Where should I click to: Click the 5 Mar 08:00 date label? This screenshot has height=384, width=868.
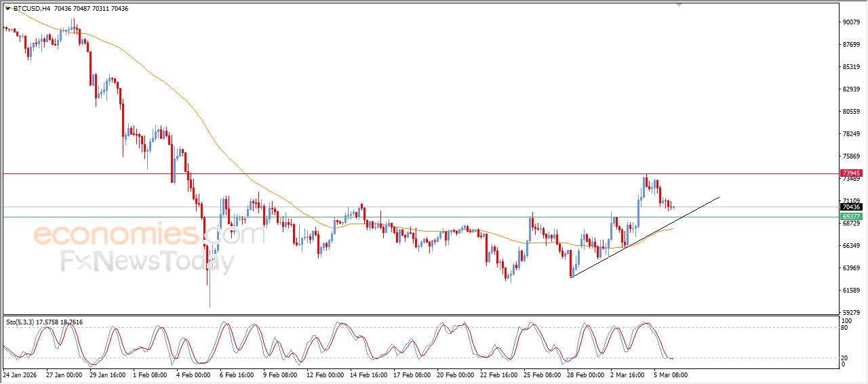pos(671,374)
